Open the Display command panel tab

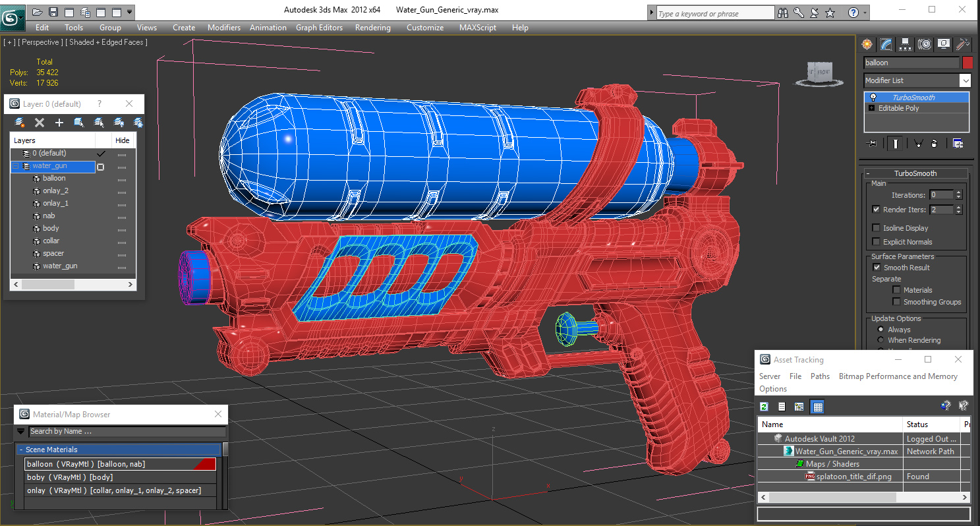click(x=944, y=44)
